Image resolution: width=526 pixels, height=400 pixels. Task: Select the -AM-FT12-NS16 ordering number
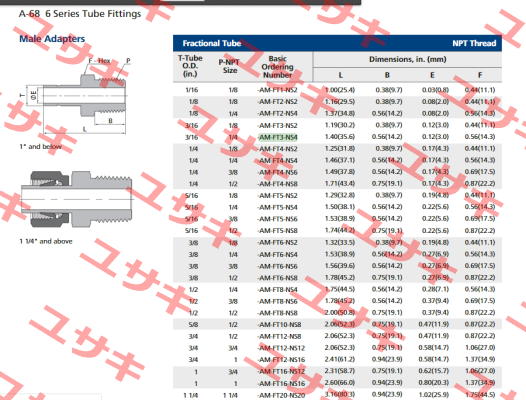click(281, 360)
